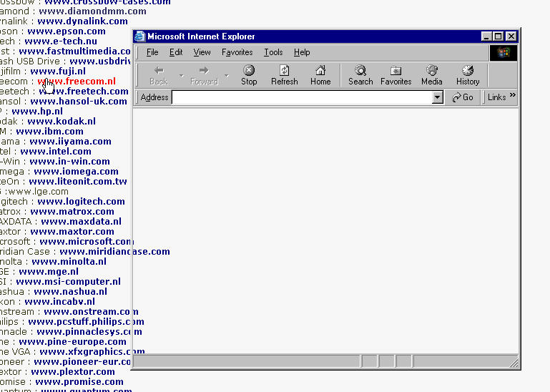
Task: Expand the Forward history dropdown arrow
Action: tap(227, 75)
